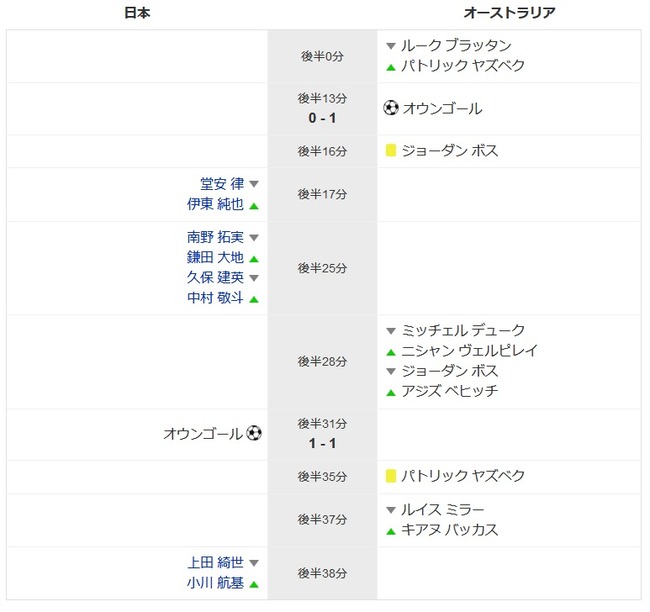Click the gray sub-out arrow beside 堂安 律

coord(254,184)
